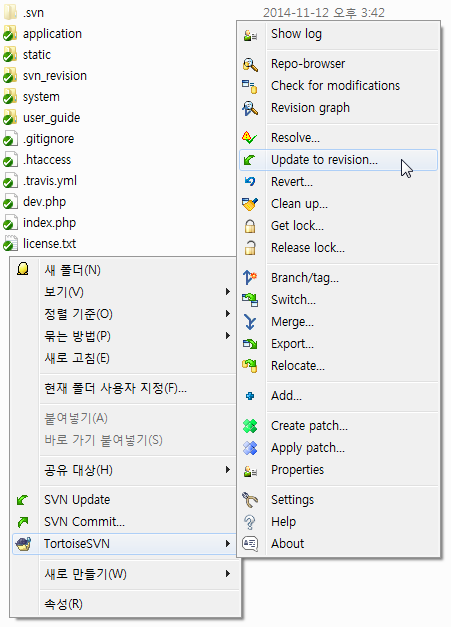The width and height of the screenshot is (451, 627).
Task: Open TortoiseSVN Settings entry
Action: (339, 500)
